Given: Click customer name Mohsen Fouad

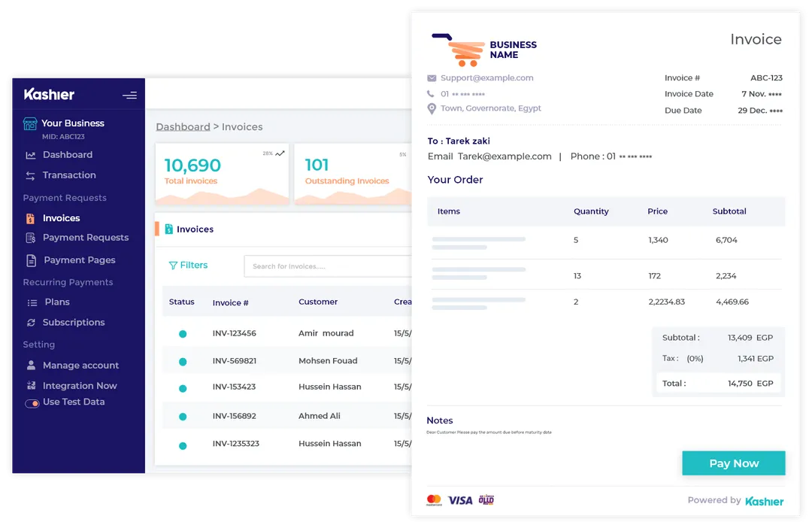Looking at the screenshot, I should pos(328,361).
